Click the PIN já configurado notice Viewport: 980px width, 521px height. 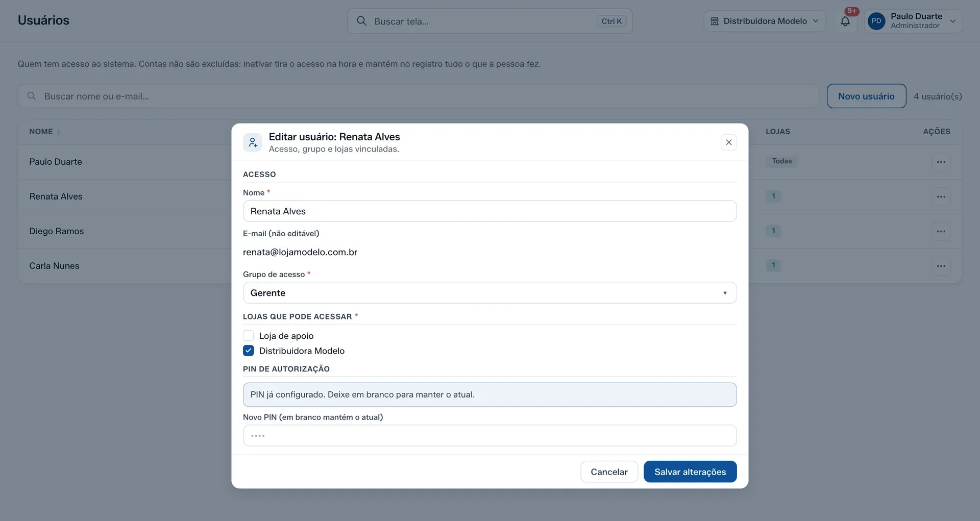pos(489,394)
